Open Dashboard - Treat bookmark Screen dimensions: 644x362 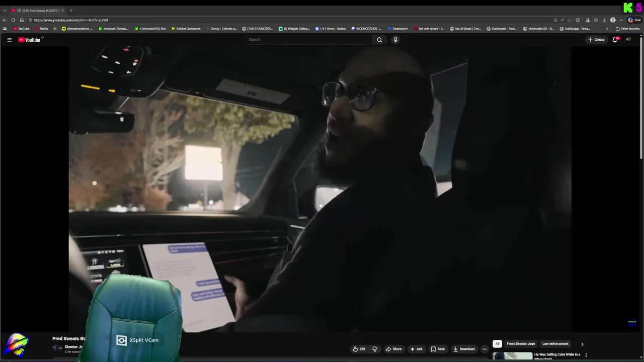coord(502,29)
